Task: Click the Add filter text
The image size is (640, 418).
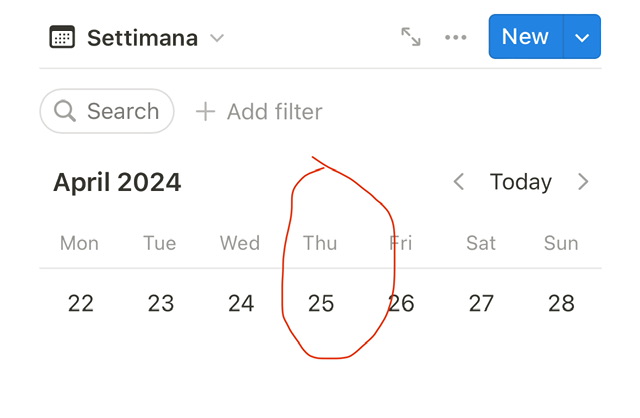Action: [x=274, y=111]
